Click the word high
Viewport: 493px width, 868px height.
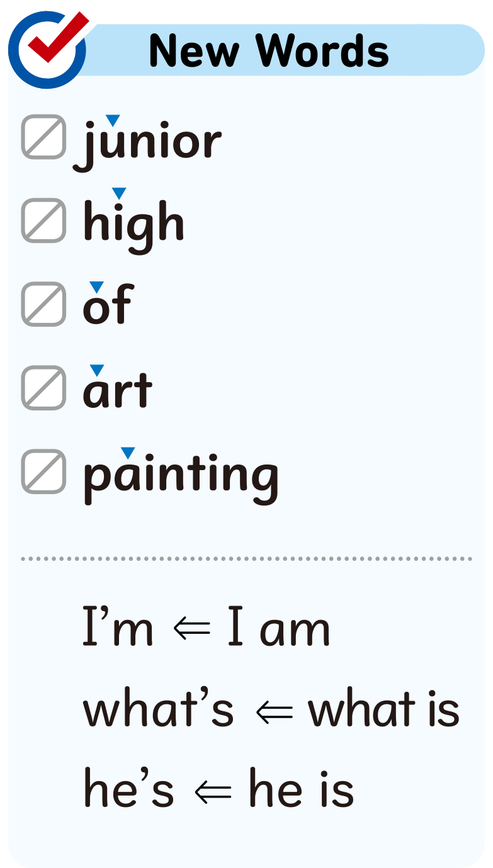[133, 224]
